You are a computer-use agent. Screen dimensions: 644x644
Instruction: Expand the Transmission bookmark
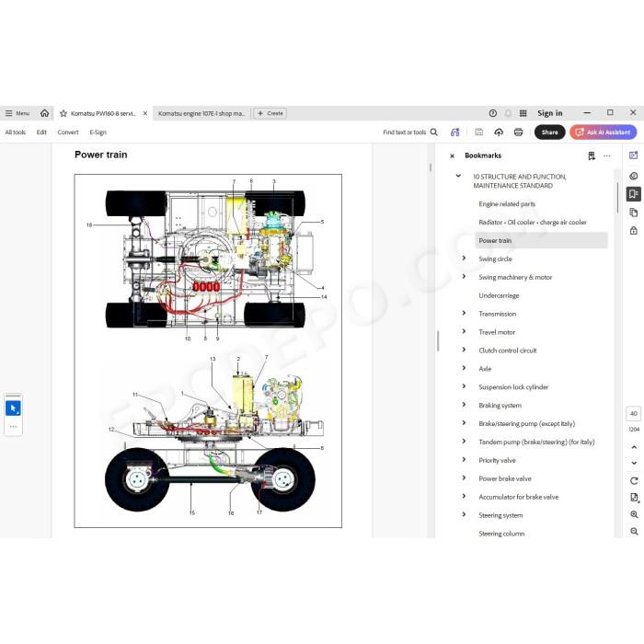pyautogui.click(x=464, y=313)
